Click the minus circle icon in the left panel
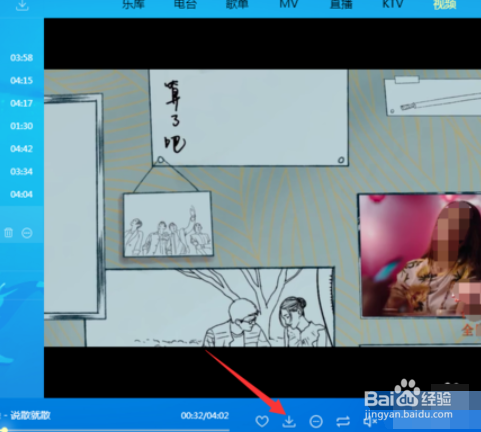Screen dimensions: 481x432 [27, 233]
